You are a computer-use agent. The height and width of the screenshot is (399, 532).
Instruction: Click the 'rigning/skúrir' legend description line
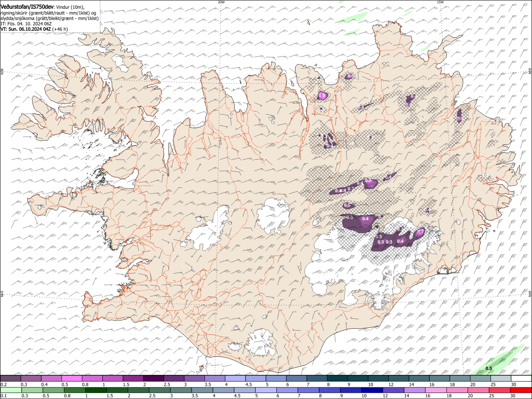pyautogui.click(x=48, y=12)
